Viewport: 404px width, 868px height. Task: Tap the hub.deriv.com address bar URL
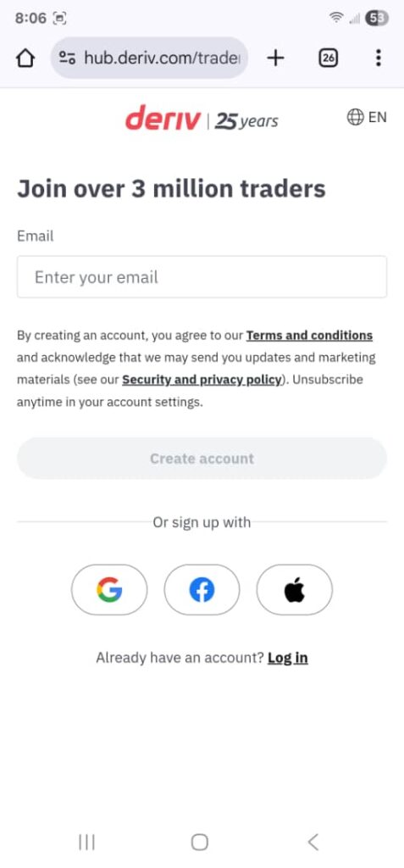162,58
